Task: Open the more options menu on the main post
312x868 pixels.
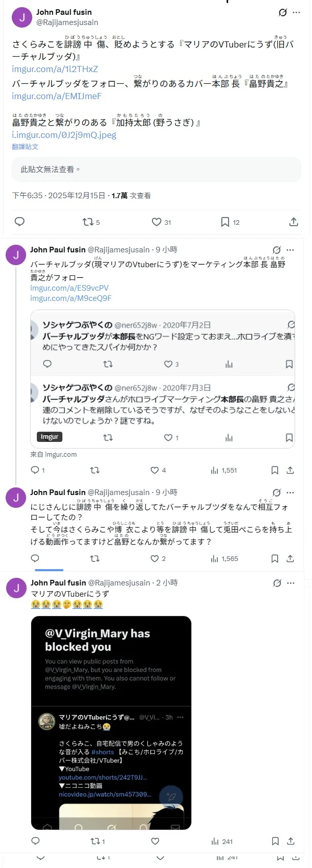Action: pyautogui.click(x=297, y=12)
